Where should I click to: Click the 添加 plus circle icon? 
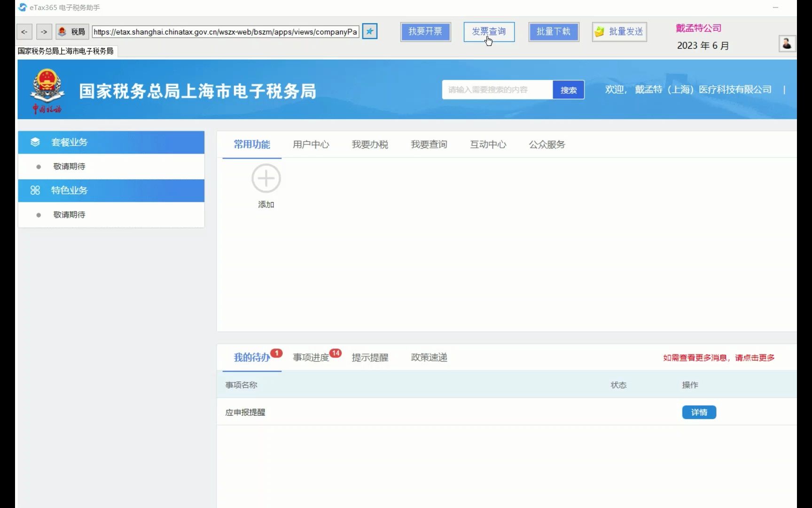(x=266, y=178)
